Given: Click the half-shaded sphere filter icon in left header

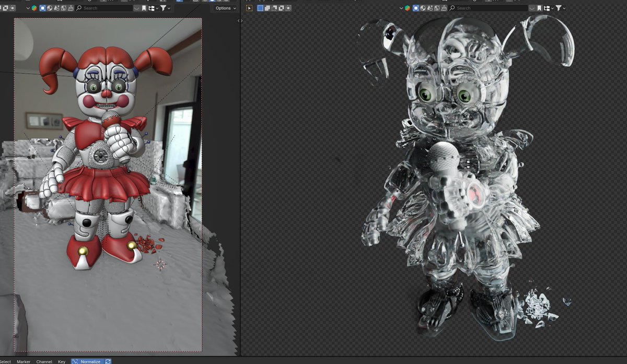Looking at the screenshot, I should tap(50, 8).
